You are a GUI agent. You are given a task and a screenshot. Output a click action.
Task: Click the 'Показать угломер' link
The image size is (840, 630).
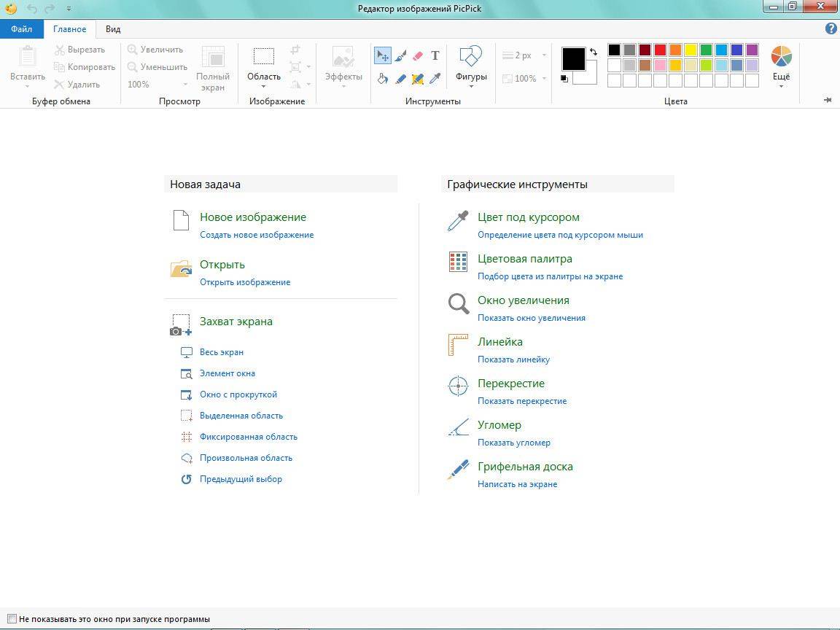tap(514, 443)
